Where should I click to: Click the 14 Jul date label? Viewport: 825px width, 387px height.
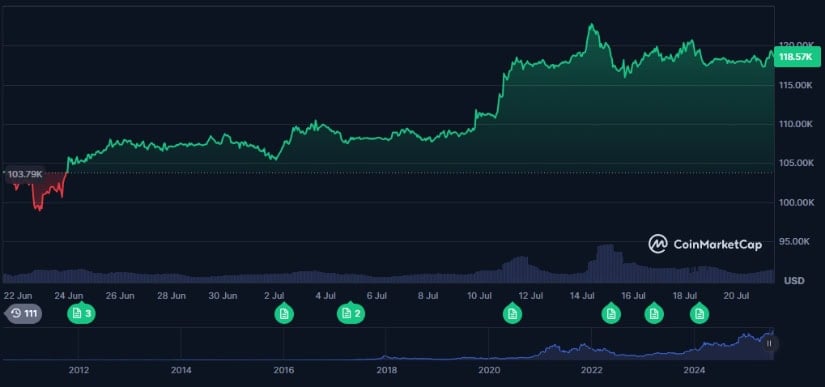click(x=582, y=296)
